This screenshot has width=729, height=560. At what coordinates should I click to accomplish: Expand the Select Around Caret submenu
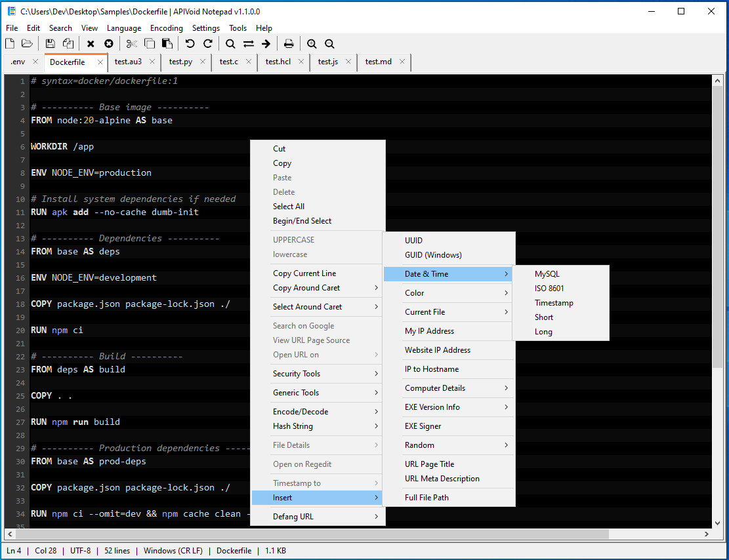point(318,307)
